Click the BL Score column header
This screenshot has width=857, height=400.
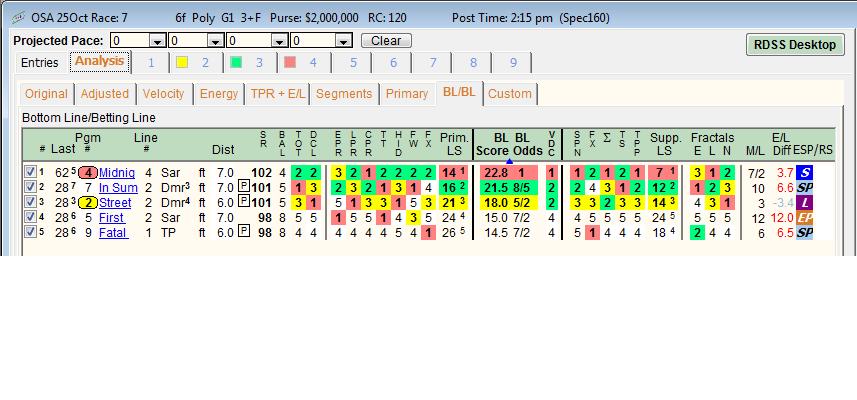[493, 144]
